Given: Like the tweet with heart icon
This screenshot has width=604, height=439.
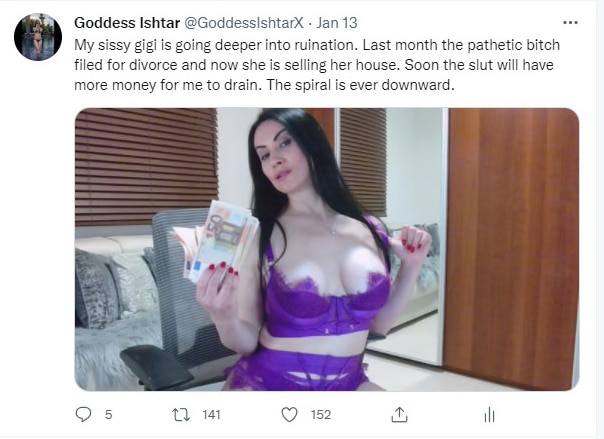Looking at the screenshot, I should point(289,415).
